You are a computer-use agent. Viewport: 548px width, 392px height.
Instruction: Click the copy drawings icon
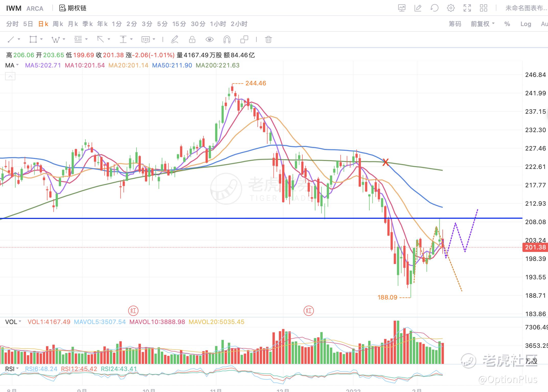pyautogui.click(x=244, y=40)
